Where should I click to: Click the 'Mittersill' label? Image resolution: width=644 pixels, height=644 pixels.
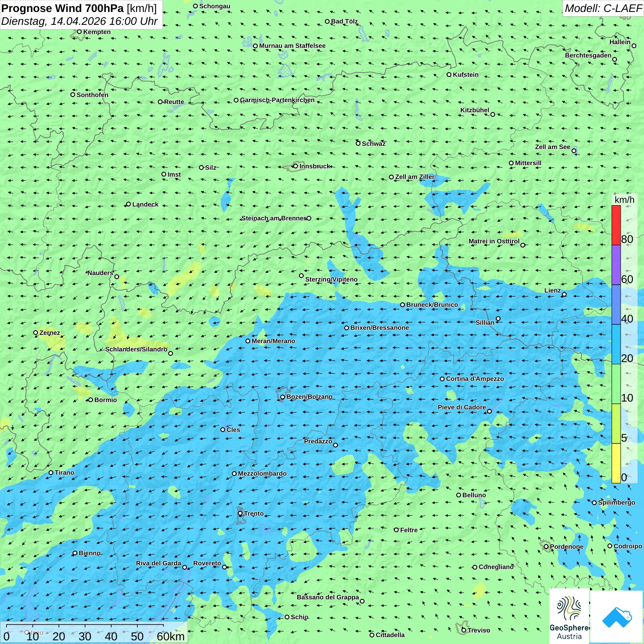[528, 163]
